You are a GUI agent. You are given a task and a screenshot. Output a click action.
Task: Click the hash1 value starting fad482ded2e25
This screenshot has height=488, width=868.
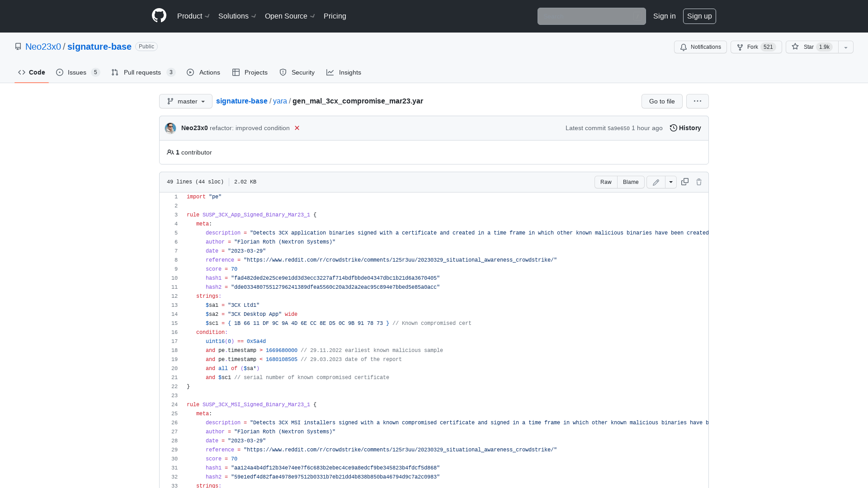click(x=335, y=278)
